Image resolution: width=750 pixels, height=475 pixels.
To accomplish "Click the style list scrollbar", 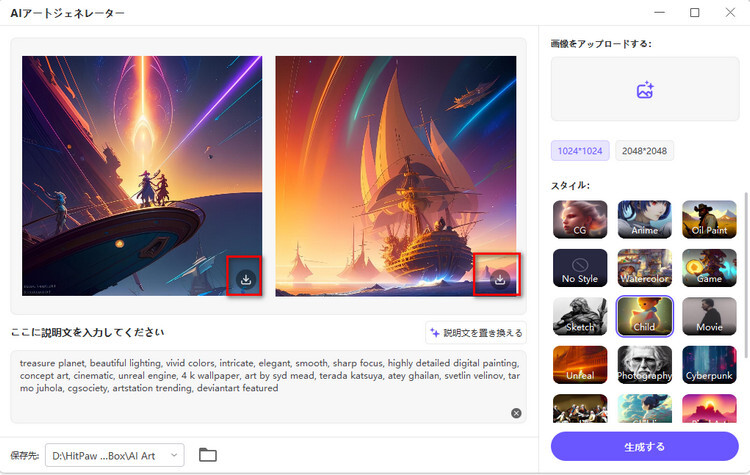I will 745,275.
